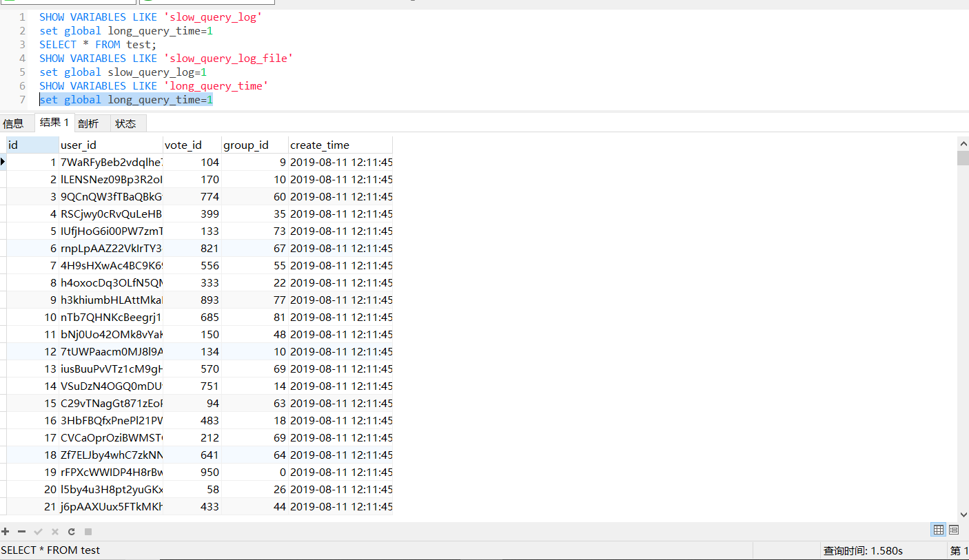
Task: Delete record using the minus icon
Action: (x=22, y=532)
